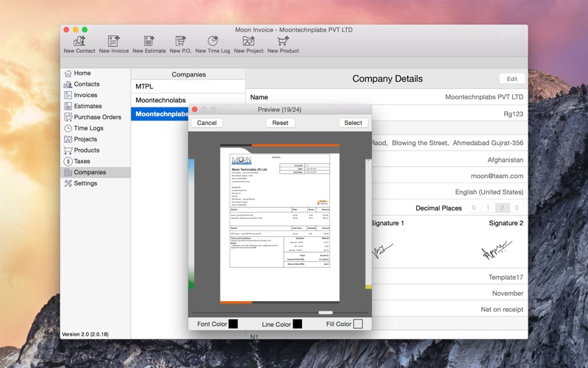Click the Moontechnplabs PVT LTD name value
588x368 pixels.
(484, 97)
